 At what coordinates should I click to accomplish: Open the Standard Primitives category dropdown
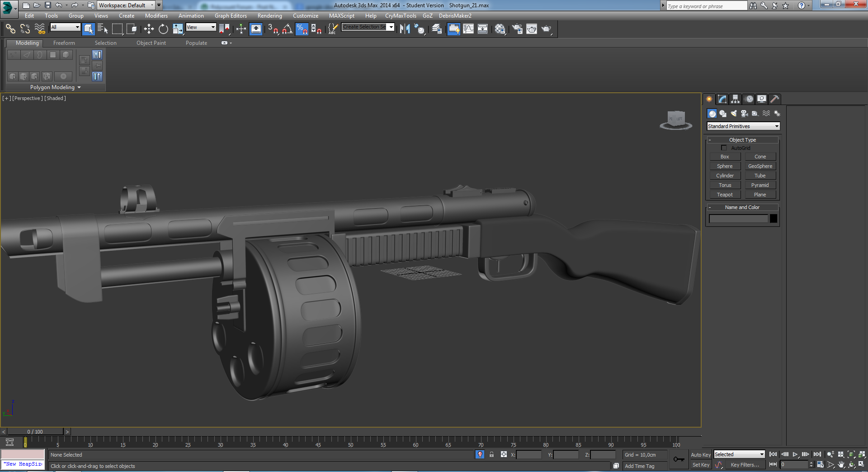(743, 126)
